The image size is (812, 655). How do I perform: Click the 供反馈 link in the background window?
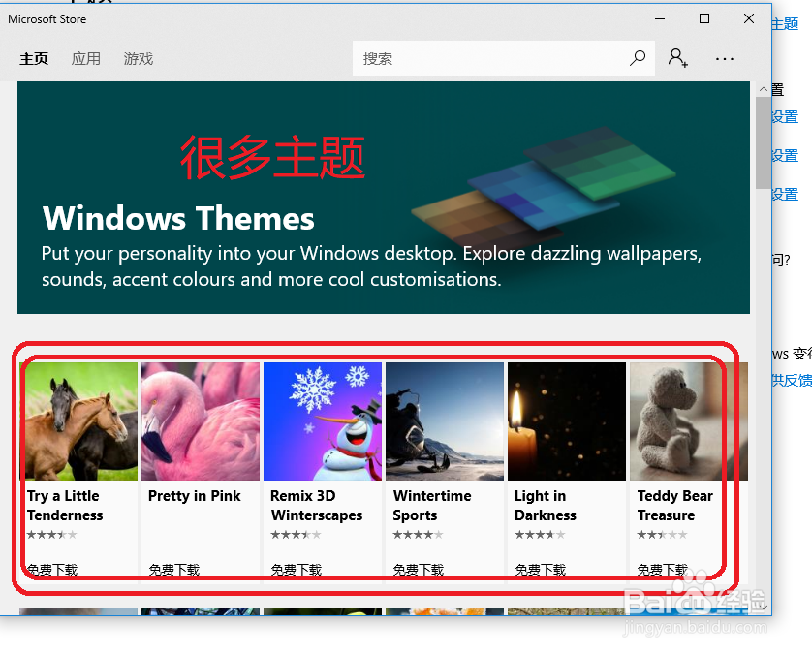792,380
